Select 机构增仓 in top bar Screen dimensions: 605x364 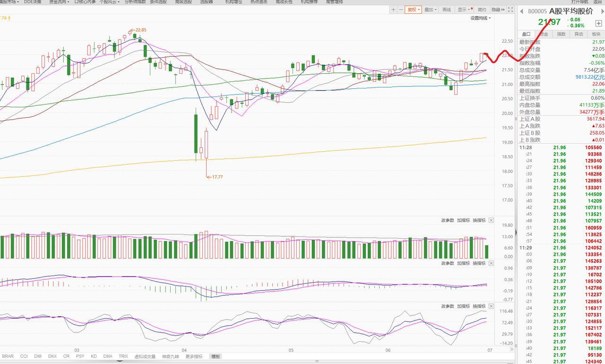pos(233,2)
